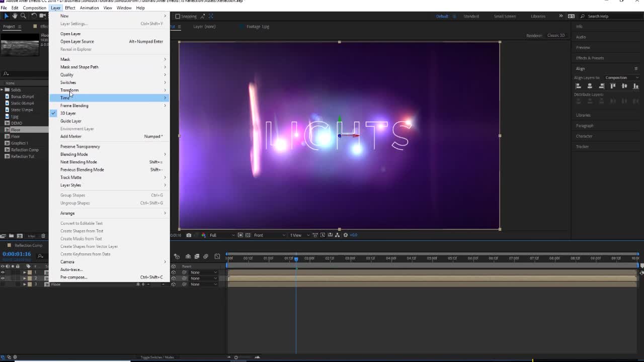Hide layer 2 with eye toggle

click(3, 278)
